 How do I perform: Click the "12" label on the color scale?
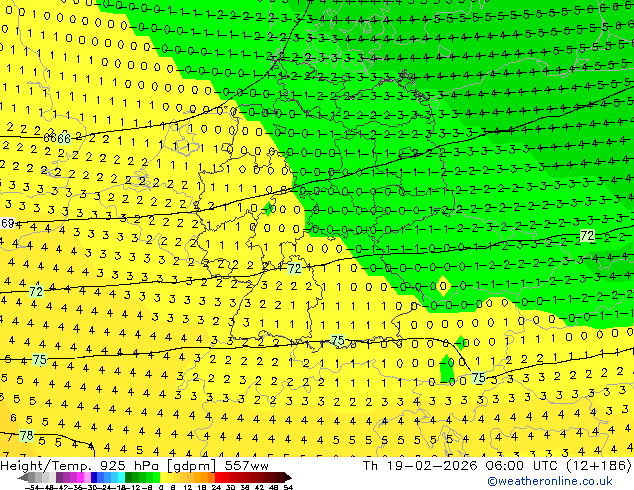tap(188, 487)
